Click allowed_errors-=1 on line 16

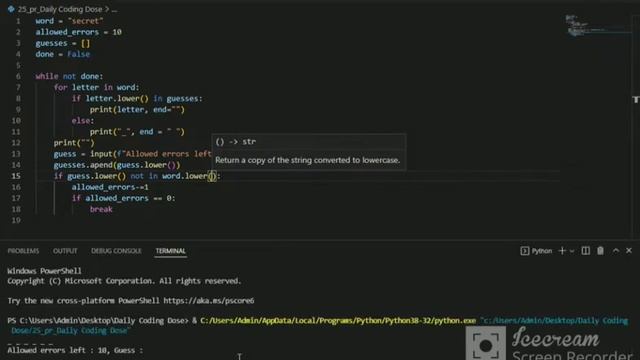click(110, 187)
